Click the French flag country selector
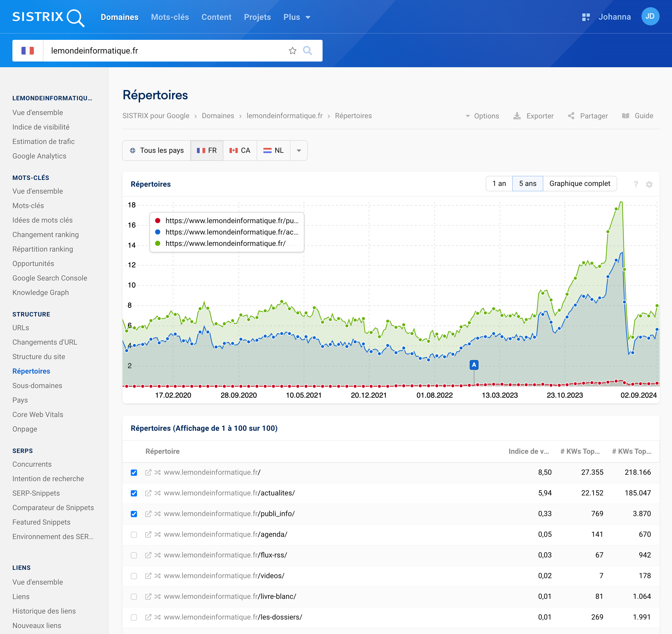Image resolution: width=672 pixels, height=634 pixels. [x=28, y=51]
